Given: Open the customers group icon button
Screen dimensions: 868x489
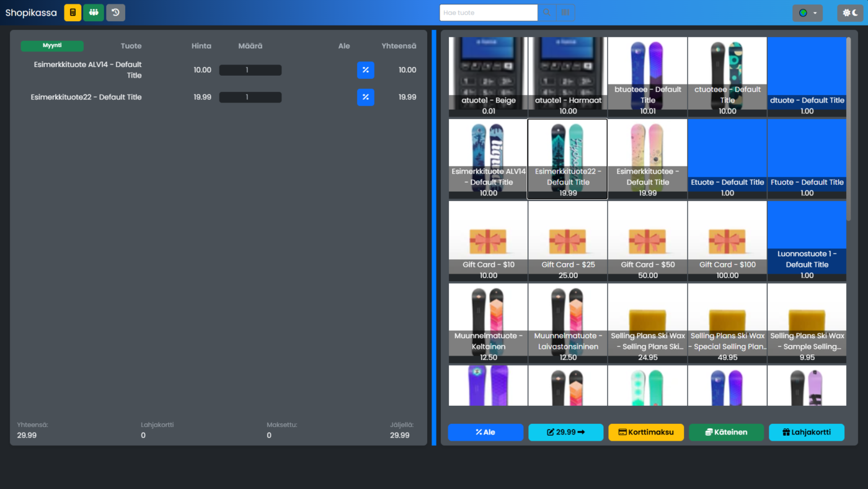Looking at the screenshot, I should coord(94,12).
